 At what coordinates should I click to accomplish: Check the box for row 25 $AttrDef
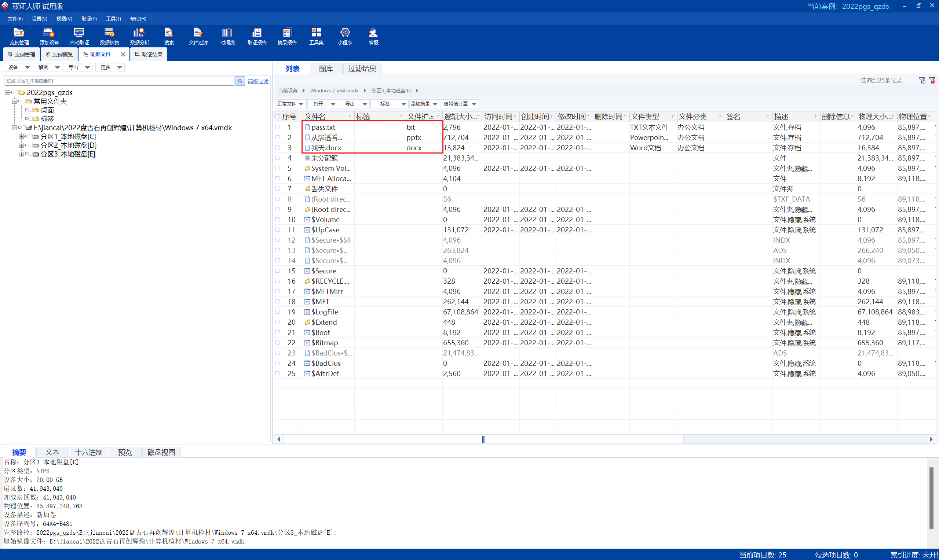pyautogui.click(x=278, y=373)
